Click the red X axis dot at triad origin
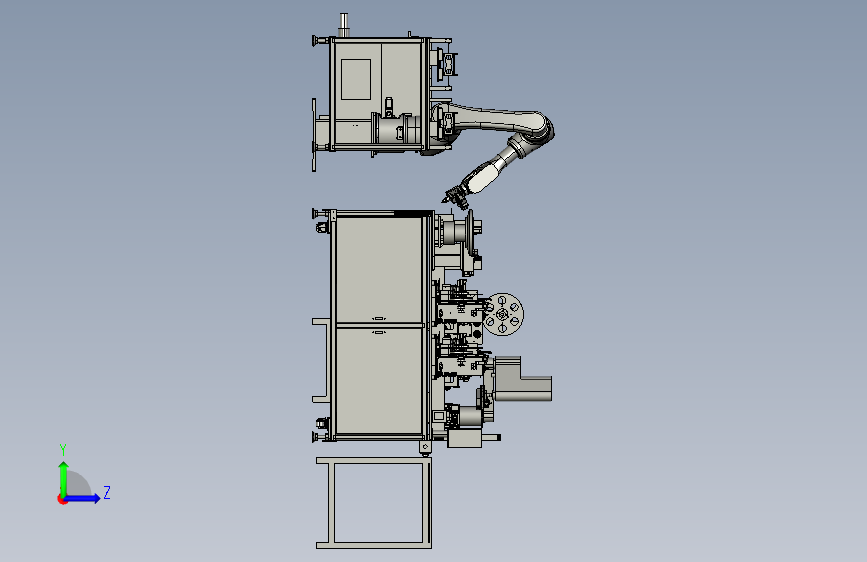 coord(62,499)
